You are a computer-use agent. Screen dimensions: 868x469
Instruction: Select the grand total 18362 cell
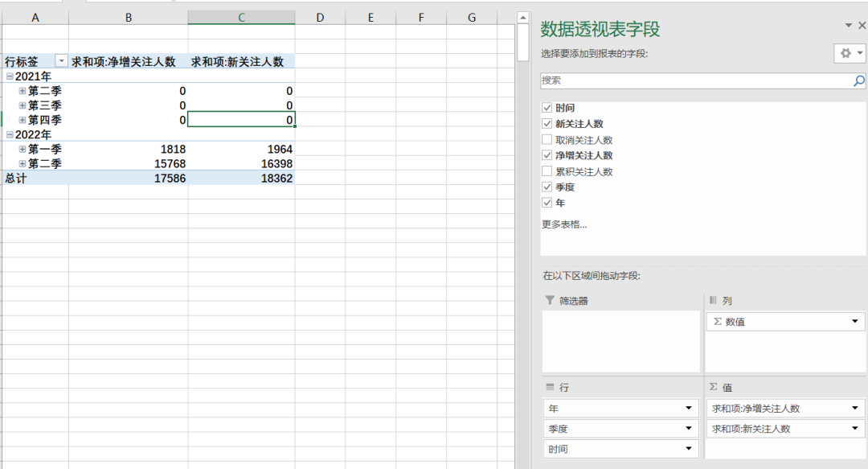(241, 178)
